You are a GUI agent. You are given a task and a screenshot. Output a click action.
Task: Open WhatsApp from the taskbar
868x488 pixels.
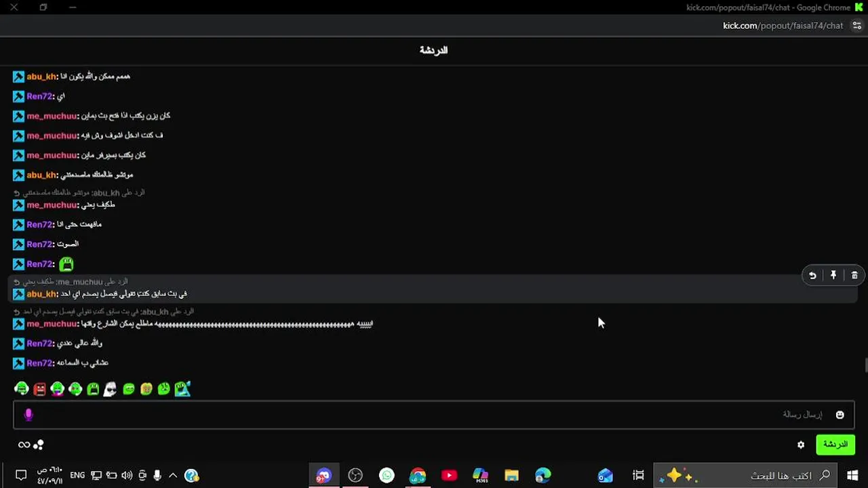tap(387, 475)
